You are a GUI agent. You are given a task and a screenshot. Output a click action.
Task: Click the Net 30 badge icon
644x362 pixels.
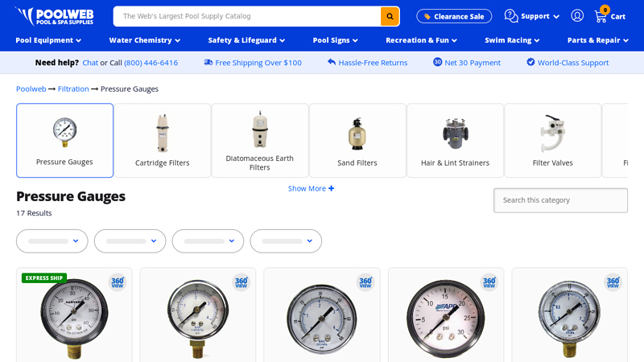(437, 62)
